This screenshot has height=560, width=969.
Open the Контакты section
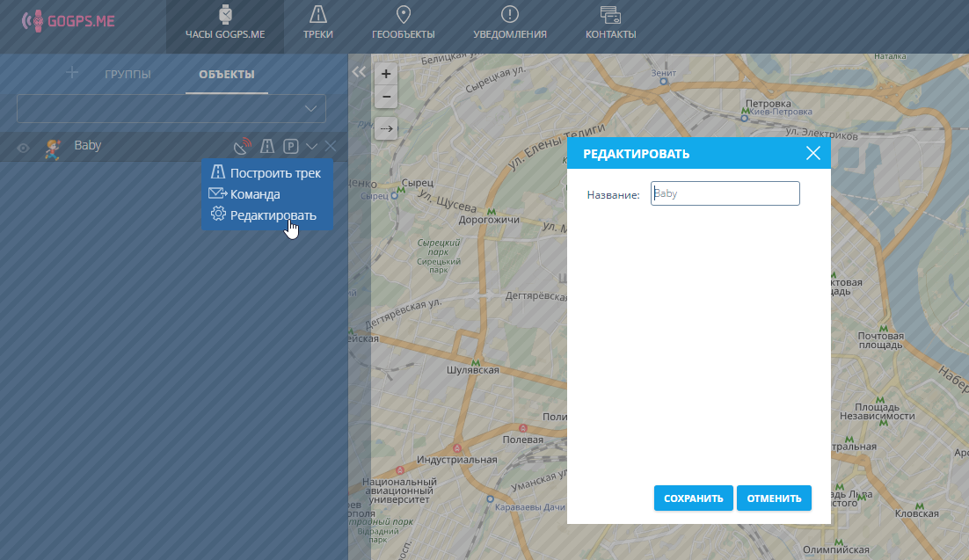pos(610,24)
